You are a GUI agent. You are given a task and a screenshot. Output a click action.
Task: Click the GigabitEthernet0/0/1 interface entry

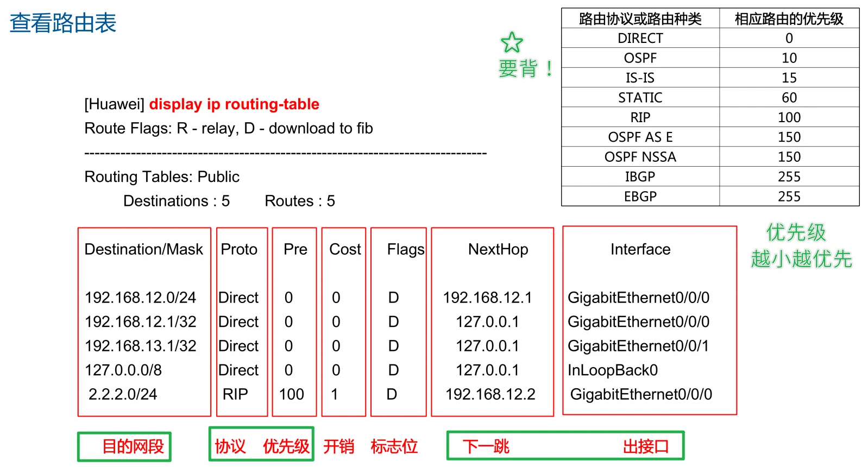click(x=638, y=346)
